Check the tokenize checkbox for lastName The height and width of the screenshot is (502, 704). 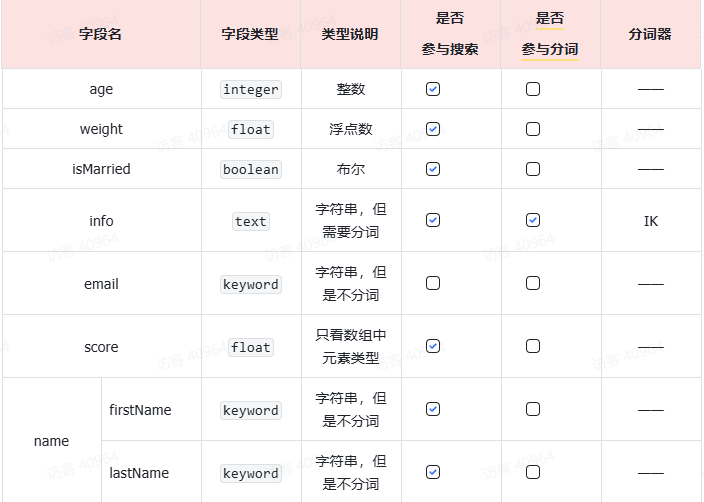point(533,472)
